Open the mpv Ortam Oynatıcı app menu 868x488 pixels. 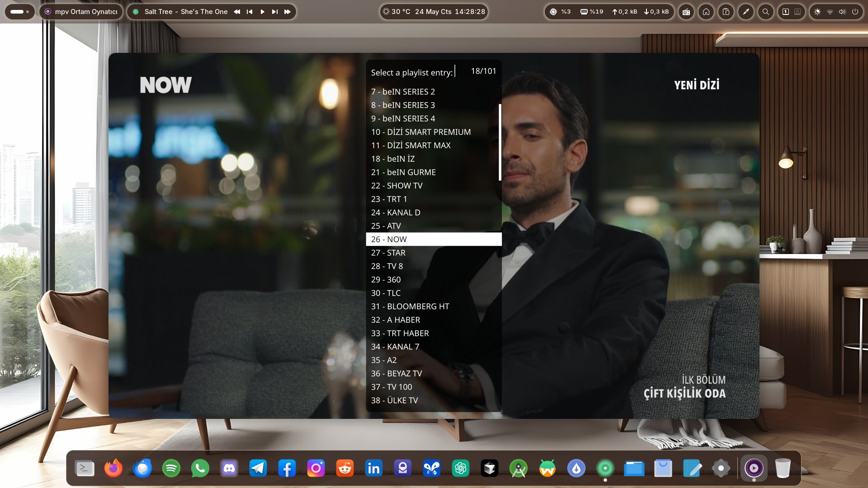click(x=81, y=12)
